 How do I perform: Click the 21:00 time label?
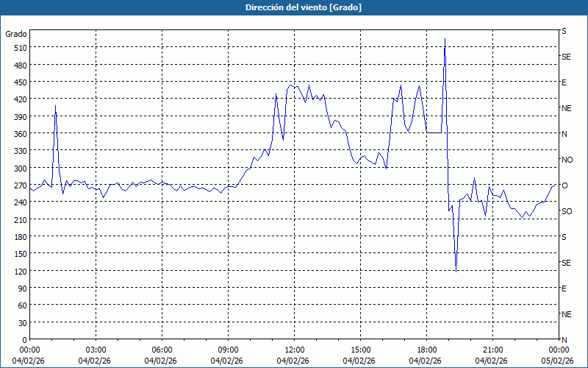point(492,350)
